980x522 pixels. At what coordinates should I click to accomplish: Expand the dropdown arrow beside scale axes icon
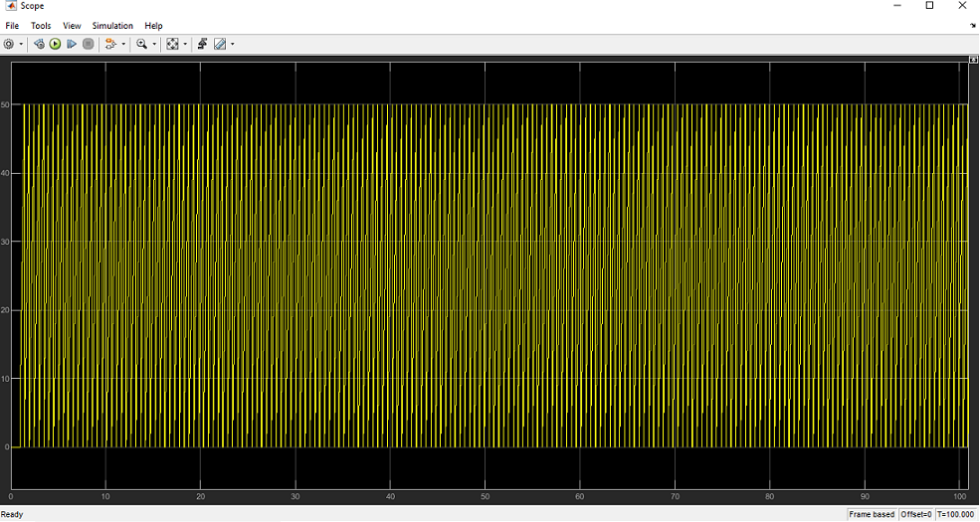tap(185, 44)
